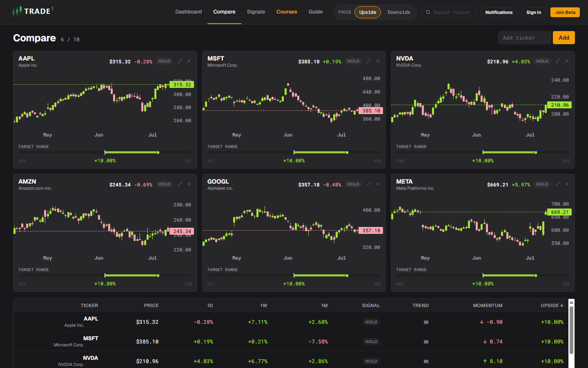Remove the META card
588x368 pixels.
[x=567, y=184]
